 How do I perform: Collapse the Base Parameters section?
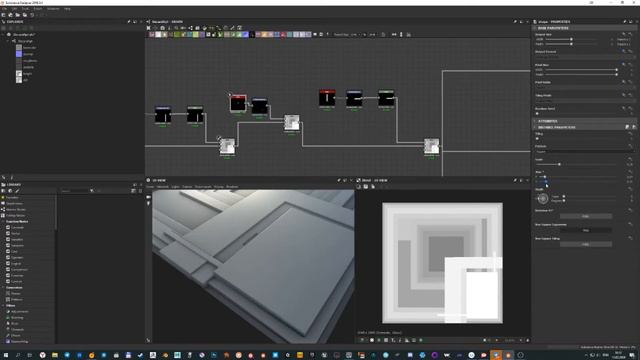(x=535, y=28)
